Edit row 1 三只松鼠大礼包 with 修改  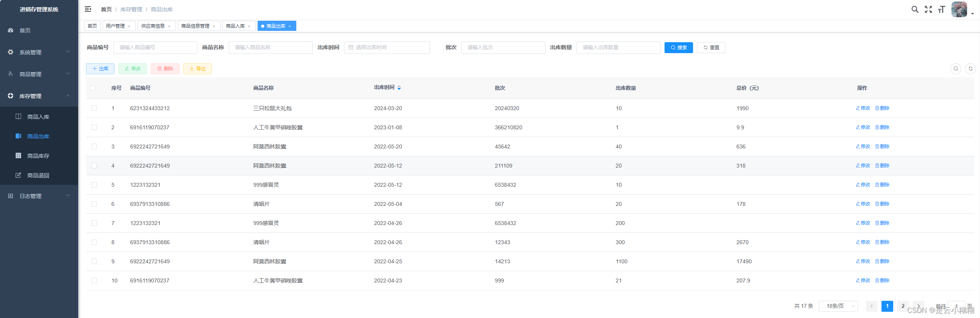pos(863,108)
